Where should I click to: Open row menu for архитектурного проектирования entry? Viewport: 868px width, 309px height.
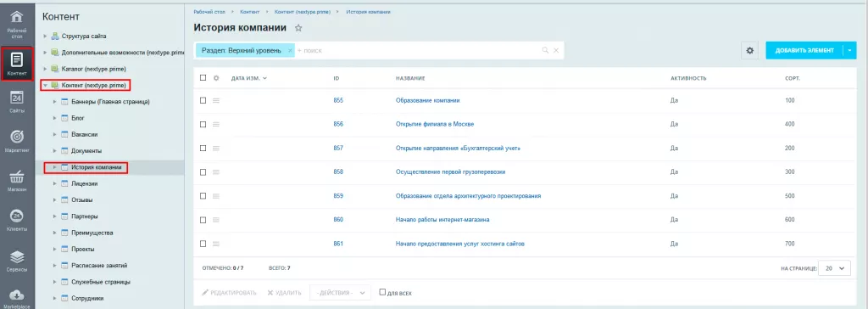coord(216,196)
